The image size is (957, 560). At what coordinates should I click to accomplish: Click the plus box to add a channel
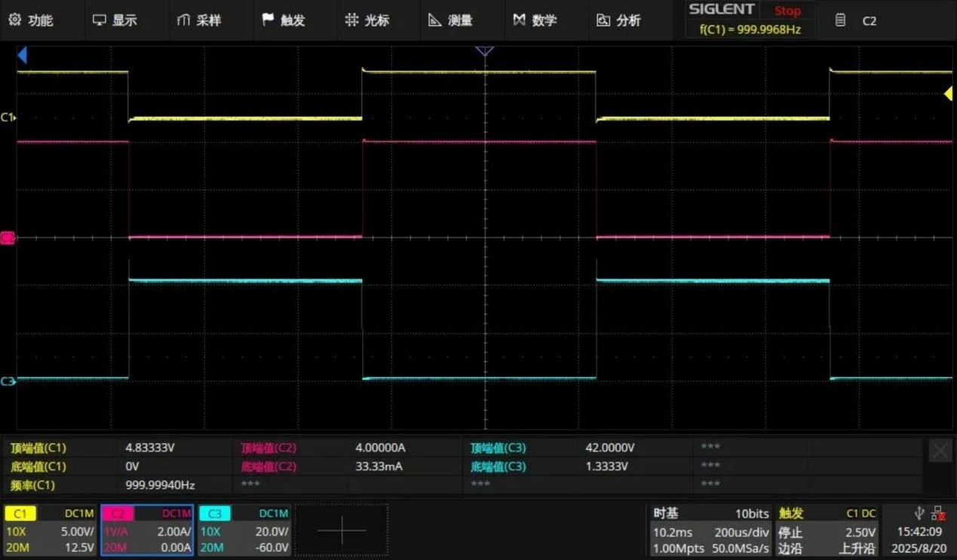tap(342, 531)
